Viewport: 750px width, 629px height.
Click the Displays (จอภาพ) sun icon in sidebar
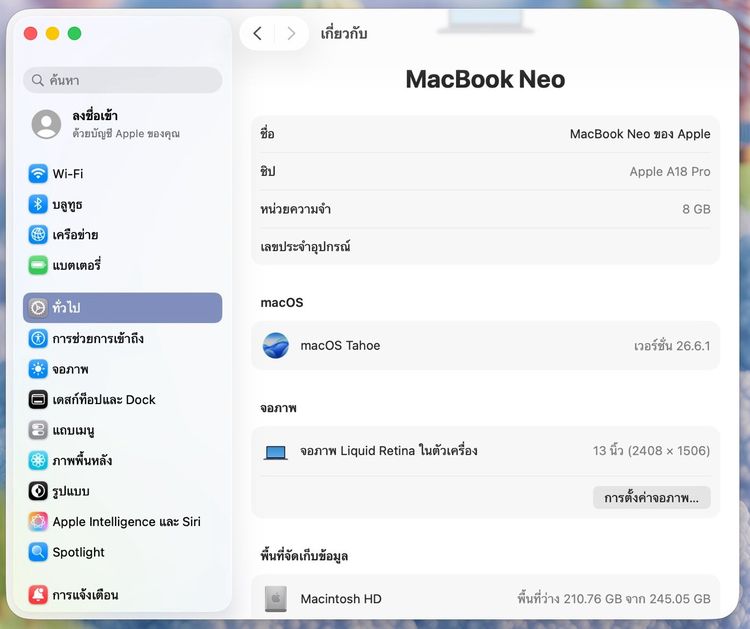[x=38, y=369]
